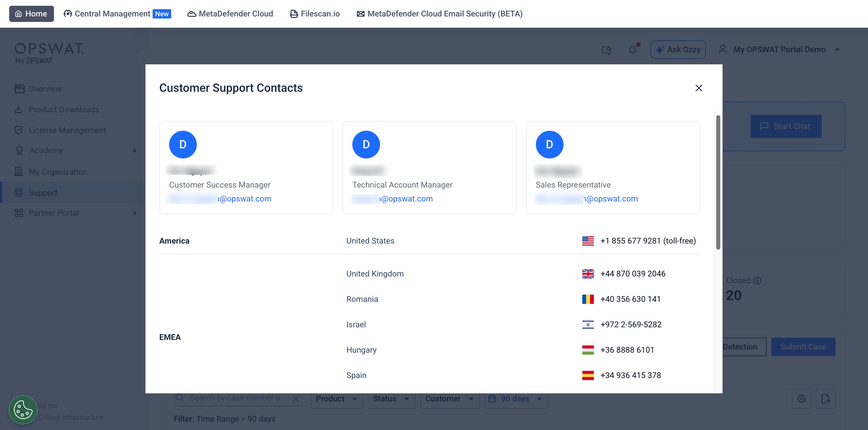868x430 pixels.
Task: Click the Technical Account Manager email link
Action: 406,199
